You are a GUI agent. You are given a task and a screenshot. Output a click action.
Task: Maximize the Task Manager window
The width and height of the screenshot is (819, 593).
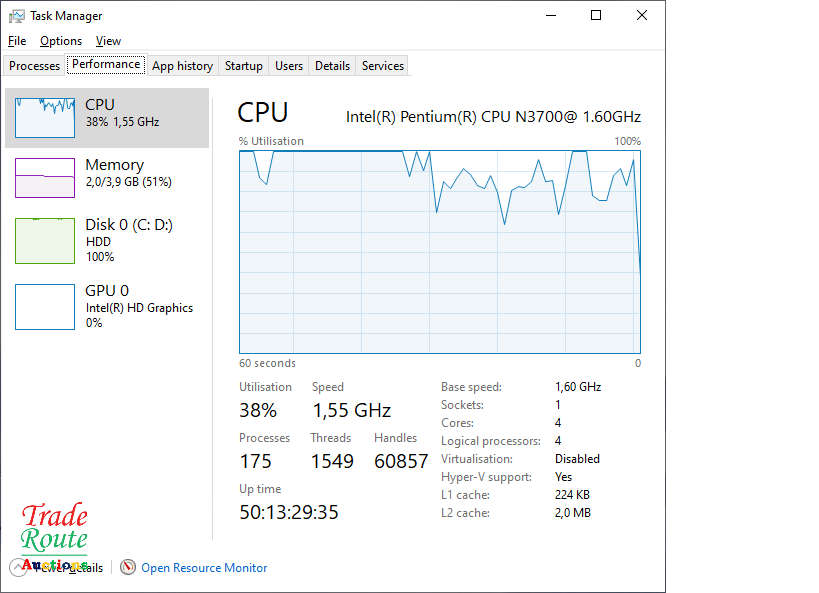pyautogui.click(x=596, y=15)
